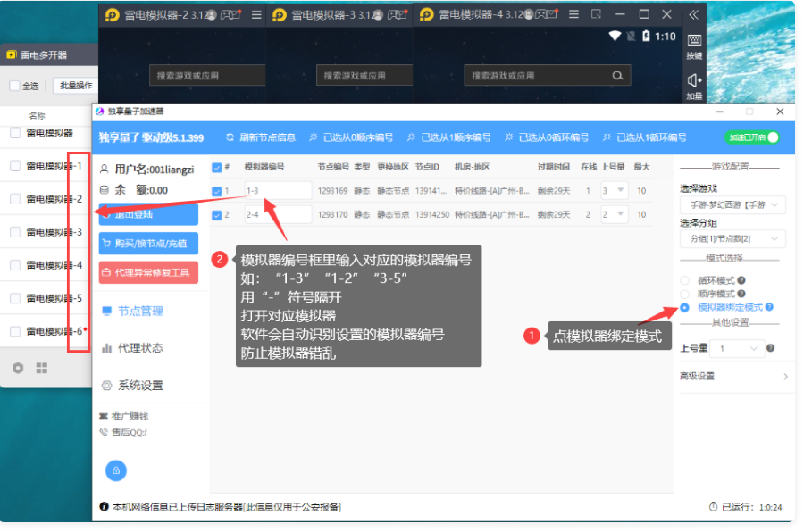Click the emulator number field containing 2-4
The image size is (812, 532).
pyautogui.click(x=278, y=215)
